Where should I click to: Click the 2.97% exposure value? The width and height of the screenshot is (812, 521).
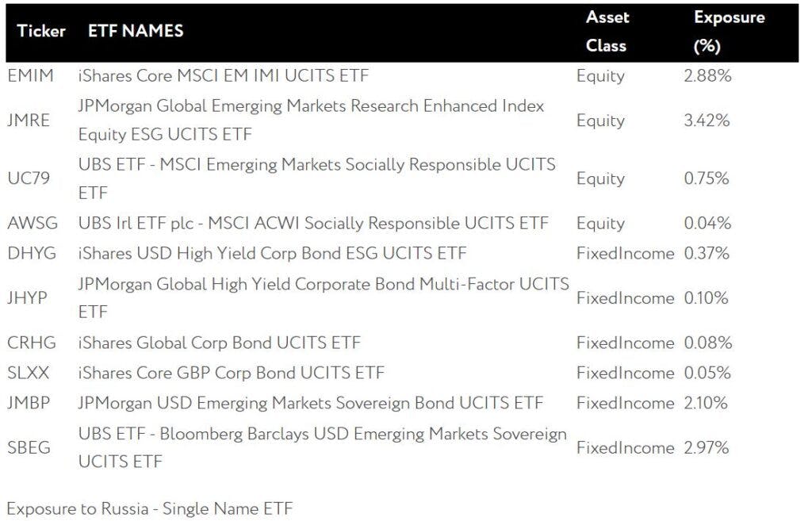pos(707,447)
